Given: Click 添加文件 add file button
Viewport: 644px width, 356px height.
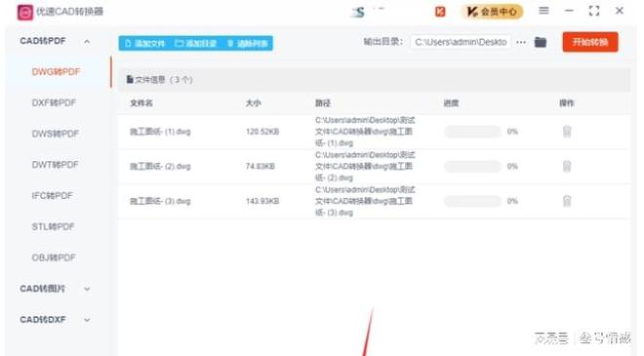Looking at the screenshot, I should tap(144, 44).
